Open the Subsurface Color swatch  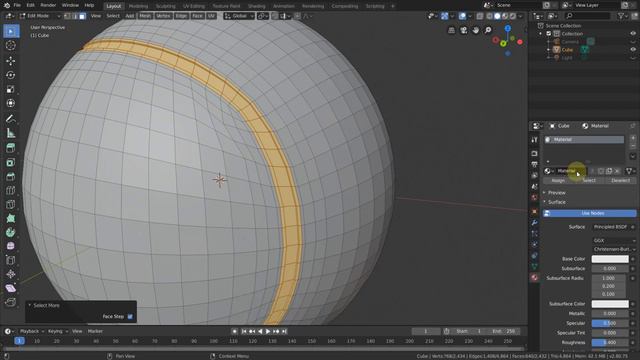[610, 304]
